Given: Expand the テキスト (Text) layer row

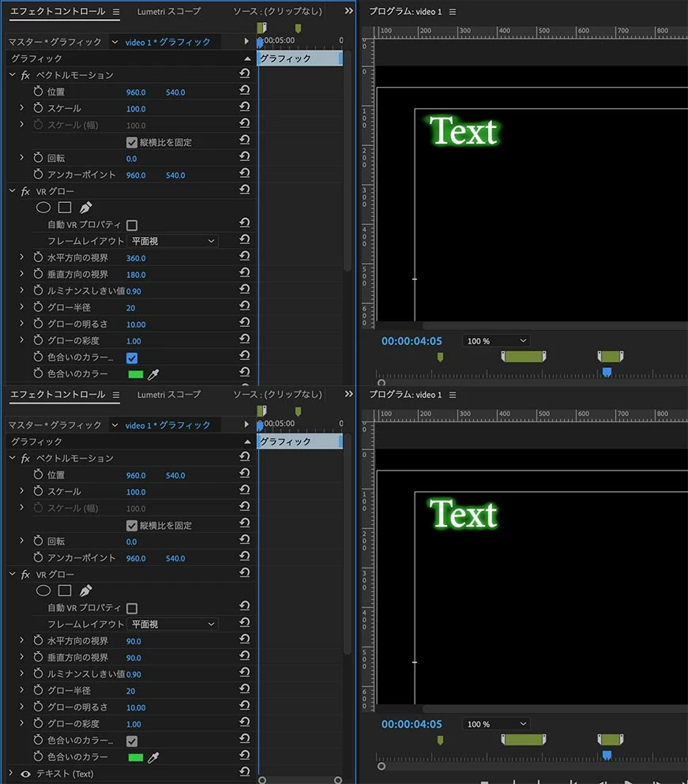Looking at the screenshot, I should coord(11,773).
